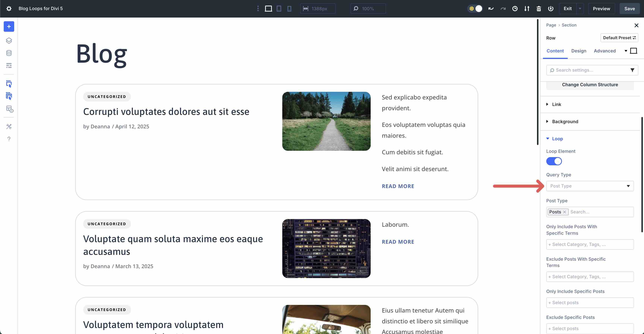Toggle the Loop Element switch off
Image resolution: width=644 pixels, height=334 pixels.
pyautogui.click(x=554, y=161)
